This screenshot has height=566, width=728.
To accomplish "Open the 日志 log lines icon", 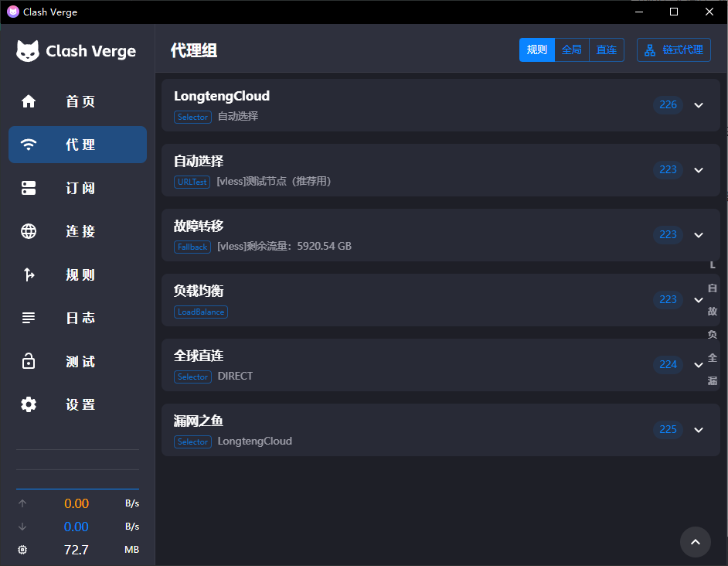I will 29,318.
